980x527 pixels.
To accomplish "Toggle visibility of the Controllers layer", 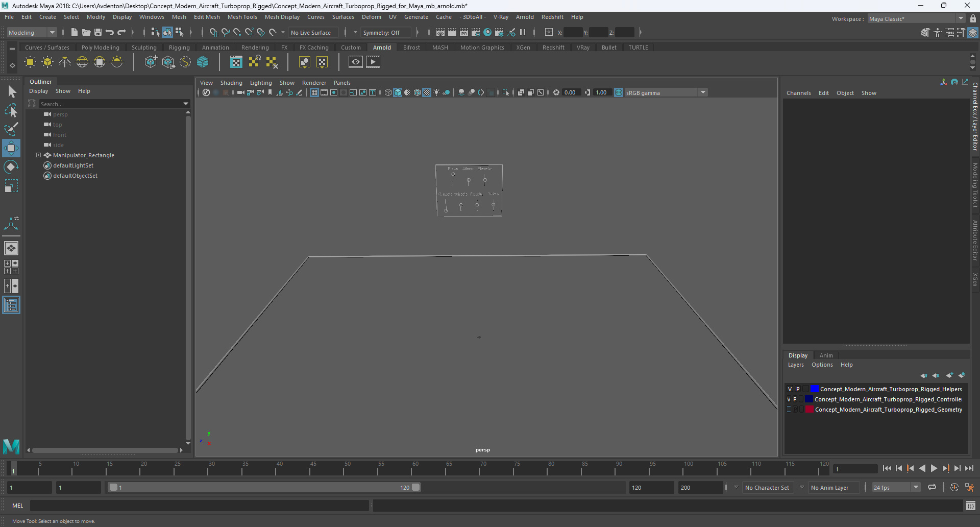I will (x=789, y=399).
